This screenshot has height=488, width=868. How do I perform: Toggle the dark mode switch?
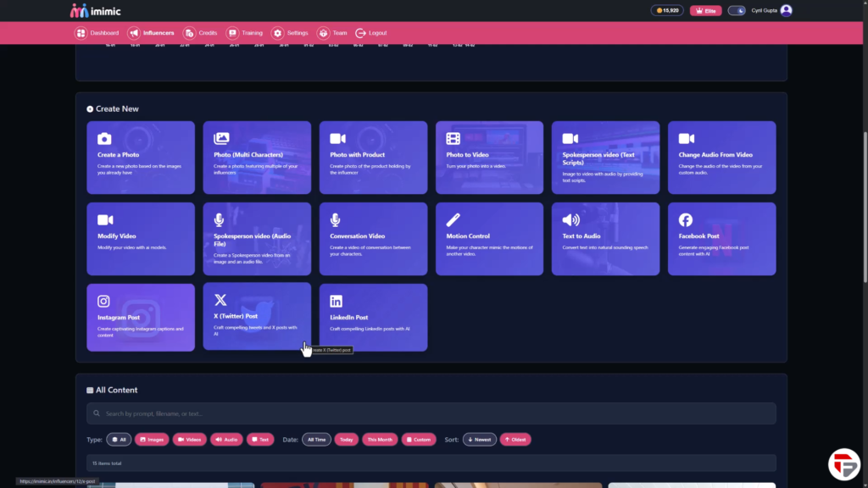point(737,11)
